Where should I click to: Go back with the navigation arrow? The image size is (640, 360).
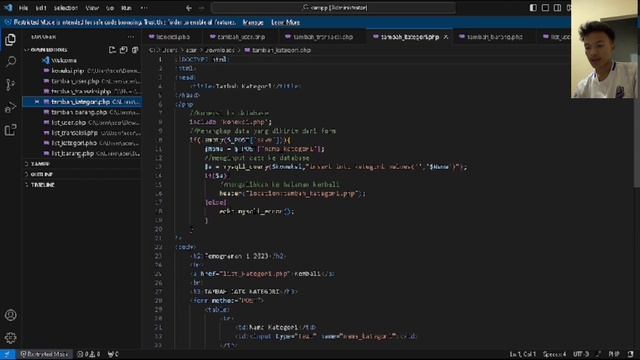(x=189, y=8)
